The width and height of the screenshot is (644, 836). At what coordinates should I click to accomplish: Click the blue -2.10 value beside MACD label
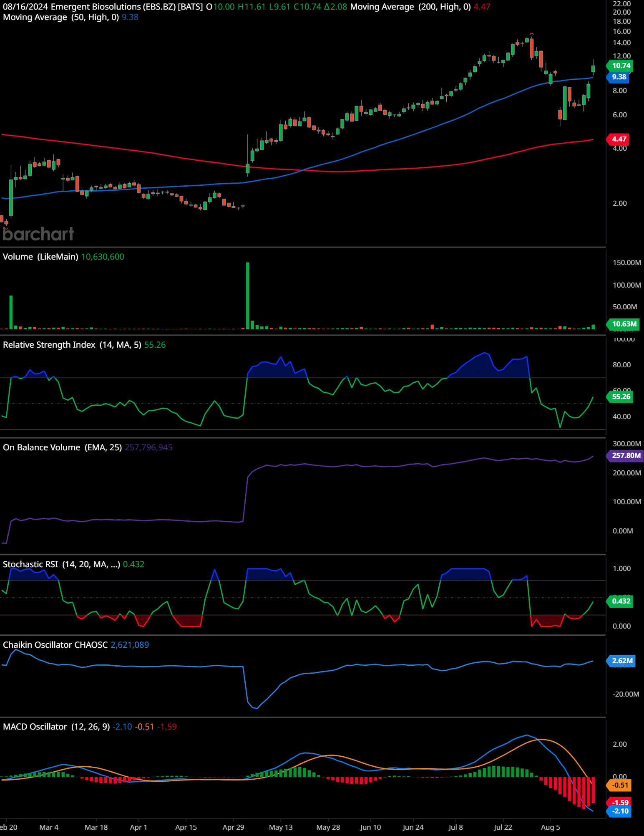pos(122,727)
